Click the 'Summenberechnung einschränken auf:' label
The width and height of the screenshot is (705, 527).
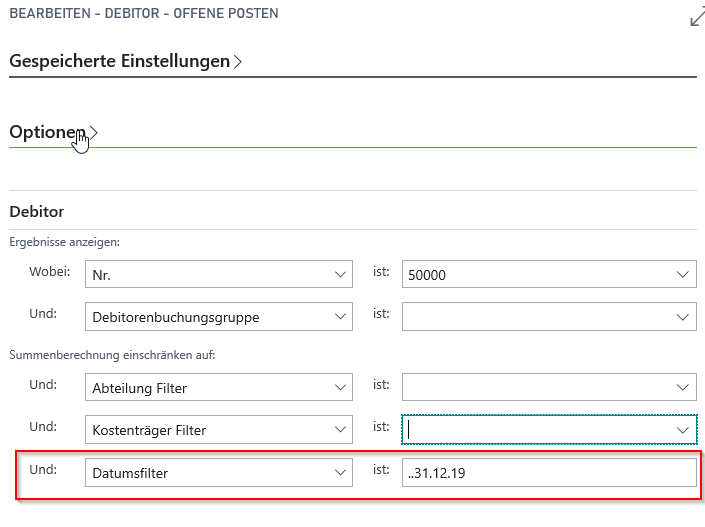coord(112,355)
